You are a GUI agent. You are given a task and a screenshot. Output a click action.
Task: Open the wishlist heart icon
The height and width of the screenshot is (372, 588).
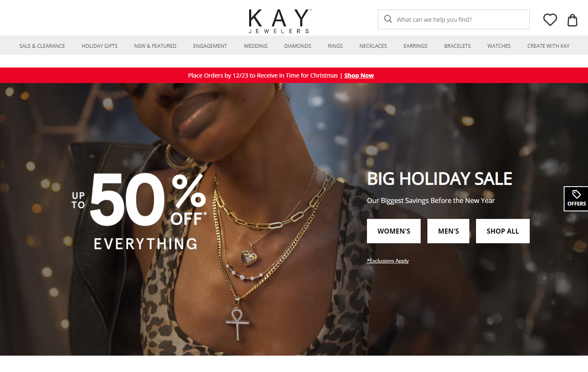pos(550,20)
